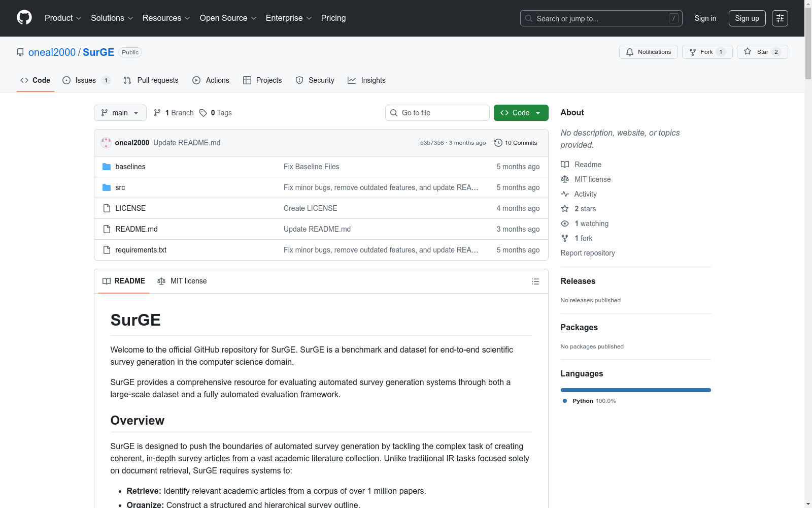
Task: Switch to the Pull requests tab
Action: (151, 80)
